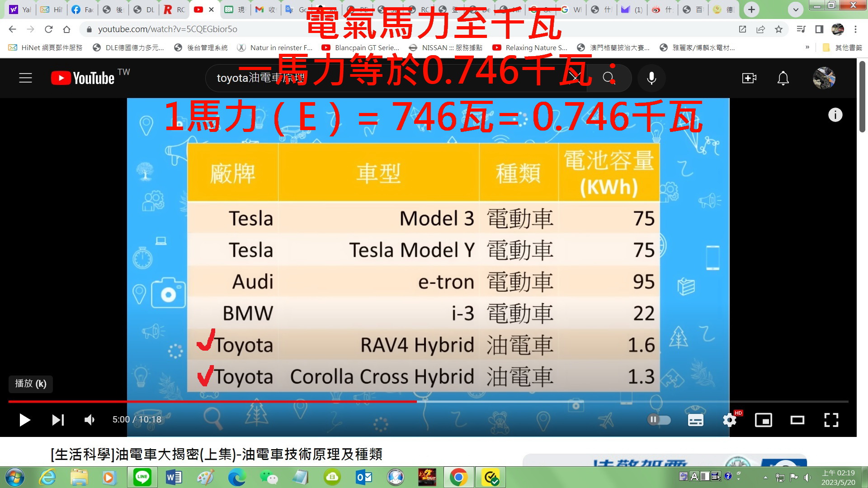The width and height of the screenshot is (868, 488).
Task: Go to YouTube home via the logo
Action: [83, 78]
